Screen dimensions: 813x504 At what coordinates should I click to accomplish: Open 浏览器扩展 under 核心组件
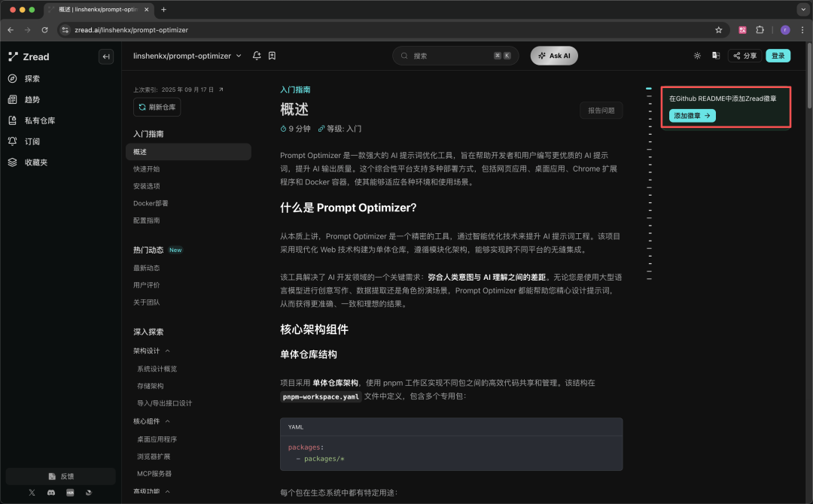click(154, 457)
